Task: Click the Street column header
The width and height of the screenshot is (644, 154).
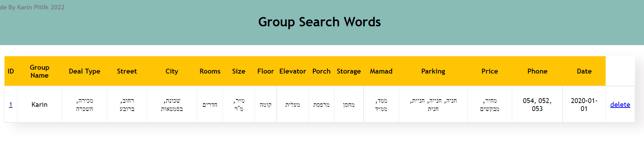Action: [127, 71]
